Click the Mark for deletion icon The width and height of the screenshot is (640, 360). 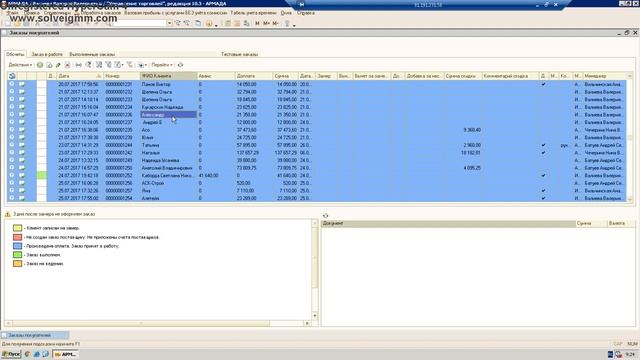coord(68,65)
